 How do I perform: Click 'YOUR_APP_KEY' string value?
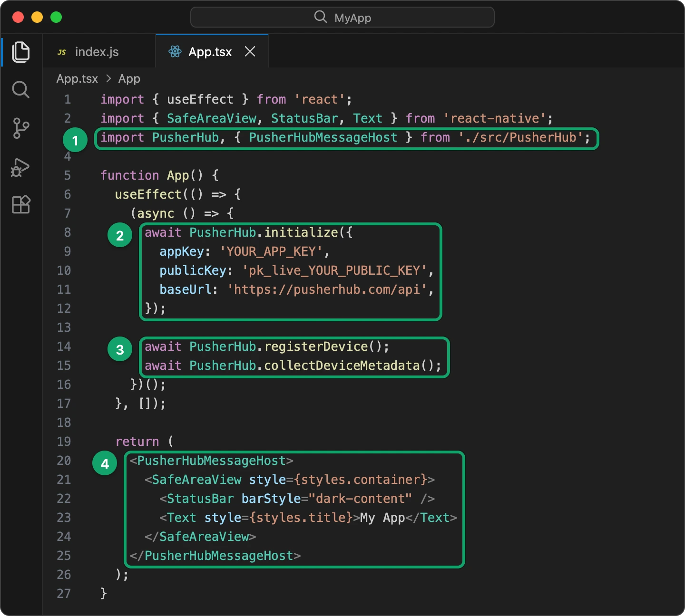(x=271, y=251)
